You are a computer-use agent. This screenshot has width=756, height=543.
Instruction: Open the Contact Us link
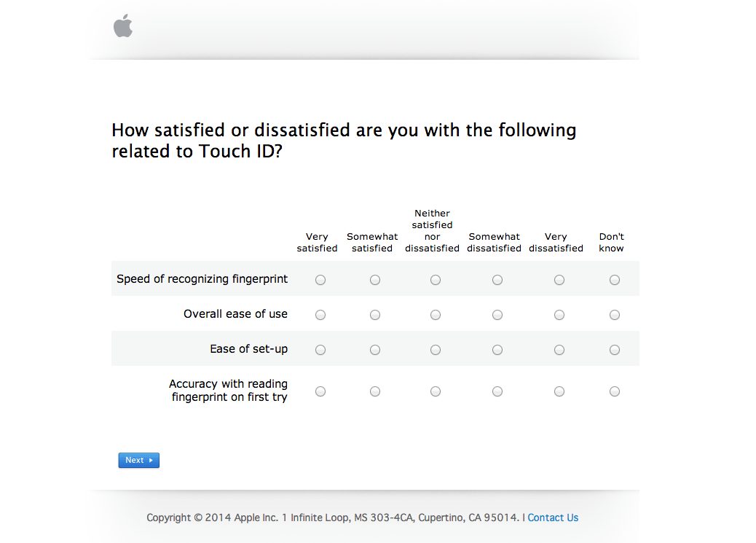(x=553, y=517)
